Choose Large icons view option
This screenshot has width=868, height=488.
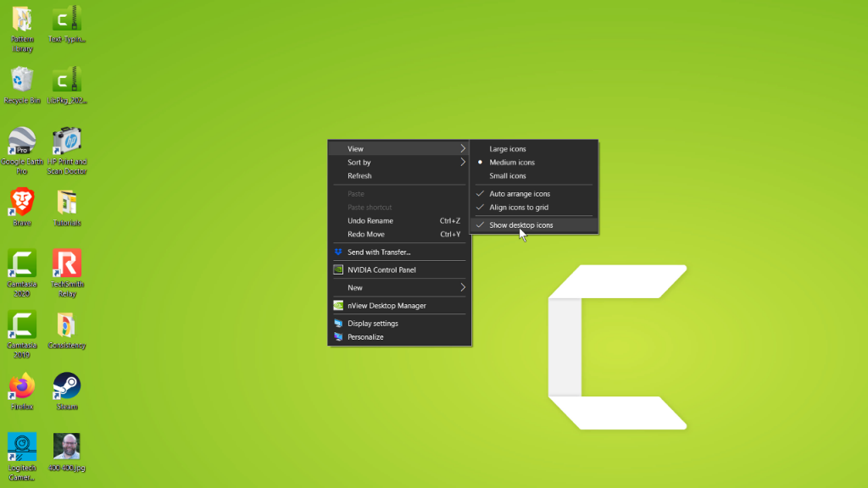tap(534, 149)
